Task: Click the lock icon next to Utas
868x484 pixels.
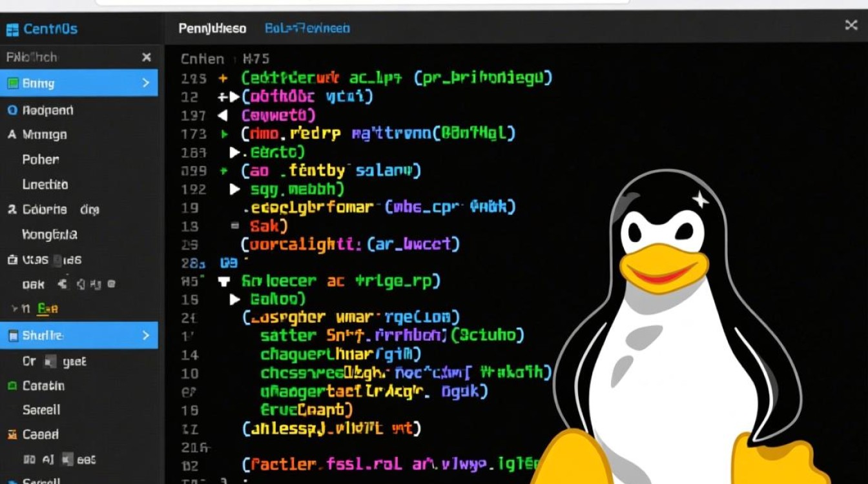Action: click(12, 260)
